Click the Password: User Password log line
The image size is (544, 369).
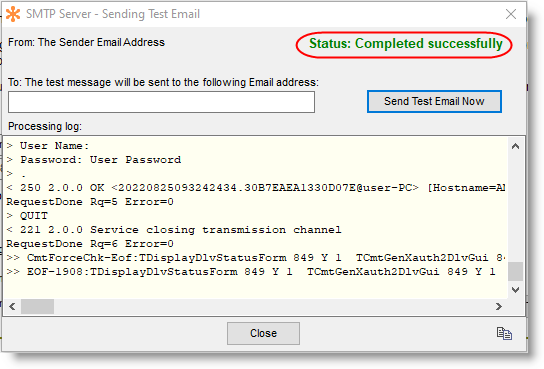(94, 160)
